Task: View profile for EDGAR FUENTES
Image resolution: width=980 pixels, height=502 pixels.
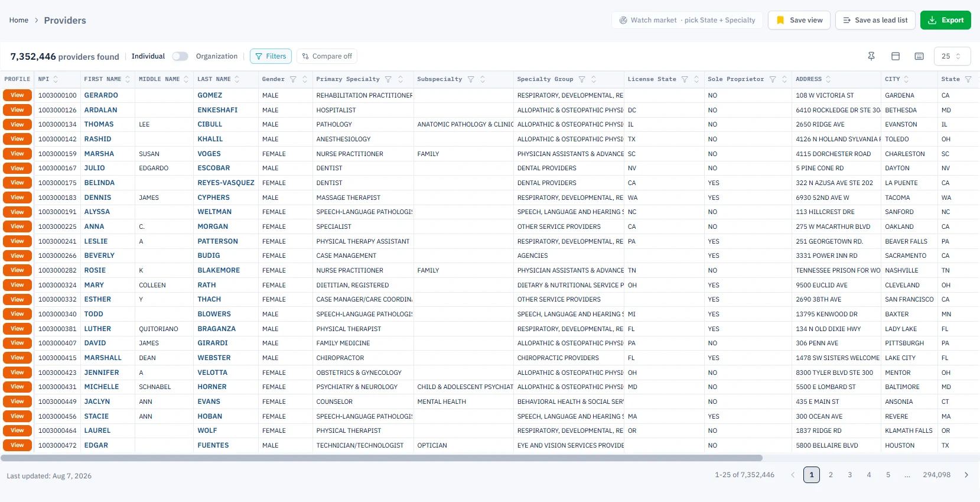Action: [17, 445]
